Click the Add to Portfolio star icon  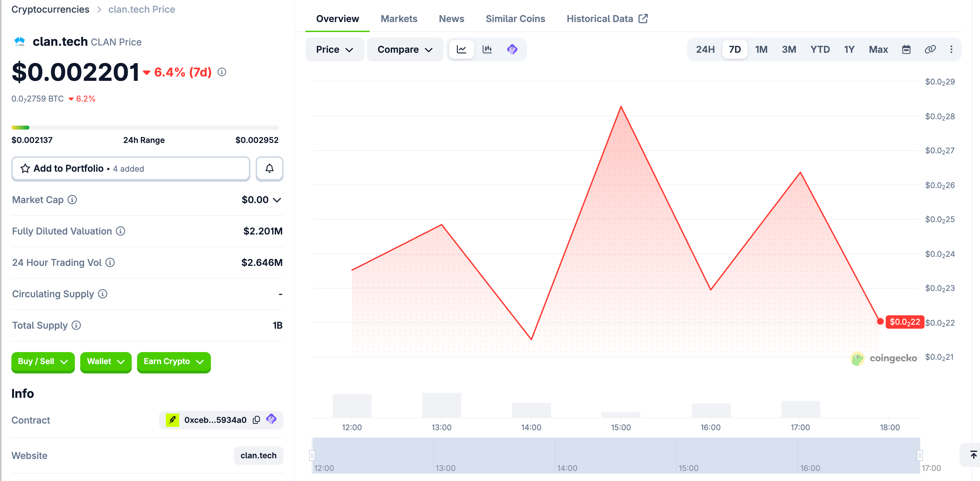(25, 168)
